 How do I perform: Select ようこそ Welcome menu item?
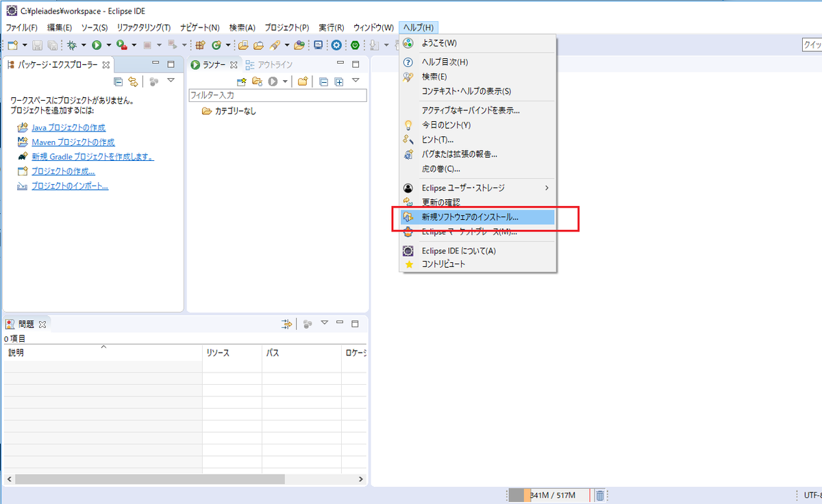[478, 43]
